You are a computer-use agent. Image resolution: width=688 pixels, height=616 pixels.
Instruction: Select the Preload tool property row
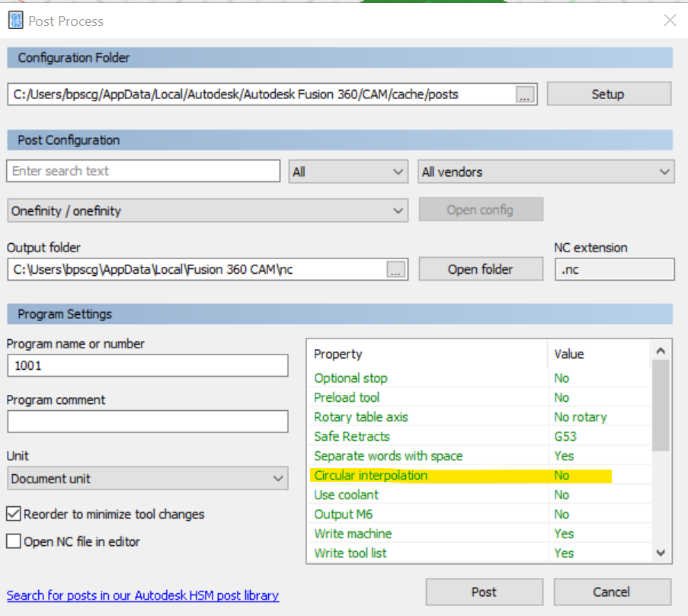point(479,397)
